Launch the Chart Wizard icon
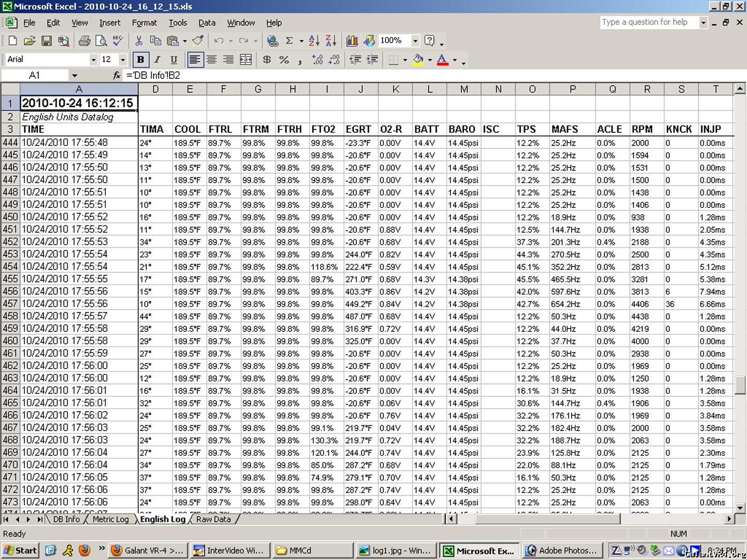747x560 pixels. [352, 41]
